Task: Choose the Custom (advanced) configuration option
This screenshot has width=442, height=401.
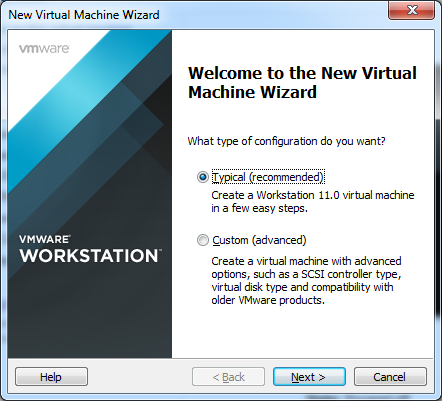Action: [x=203, y=240]
